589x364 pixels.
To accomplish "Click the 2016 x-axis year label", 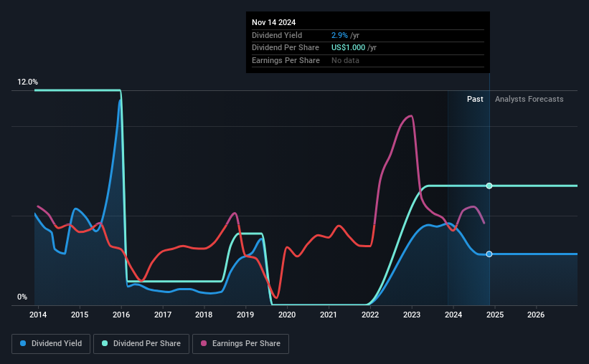I will pyautogui.click(x=121, y=315).
